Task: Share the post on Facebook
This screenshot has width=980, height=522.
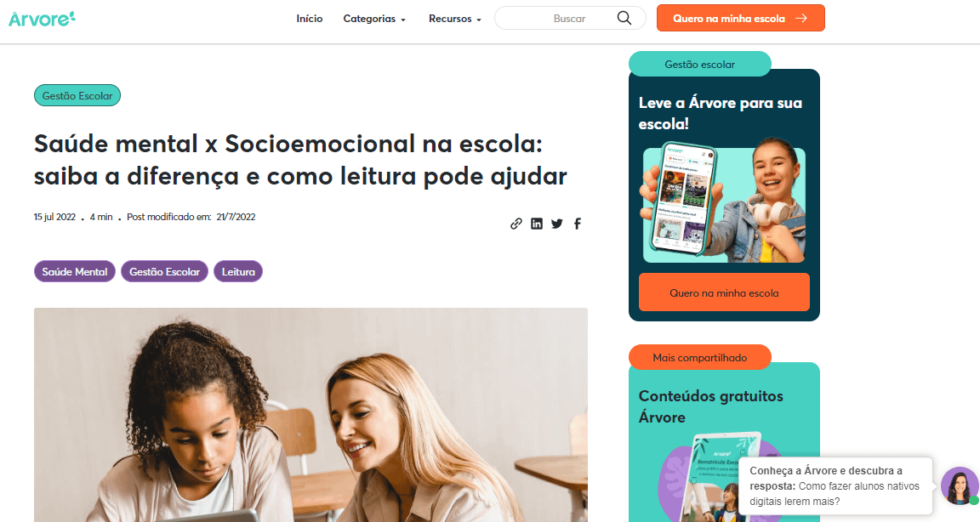Action: (578, 224)
